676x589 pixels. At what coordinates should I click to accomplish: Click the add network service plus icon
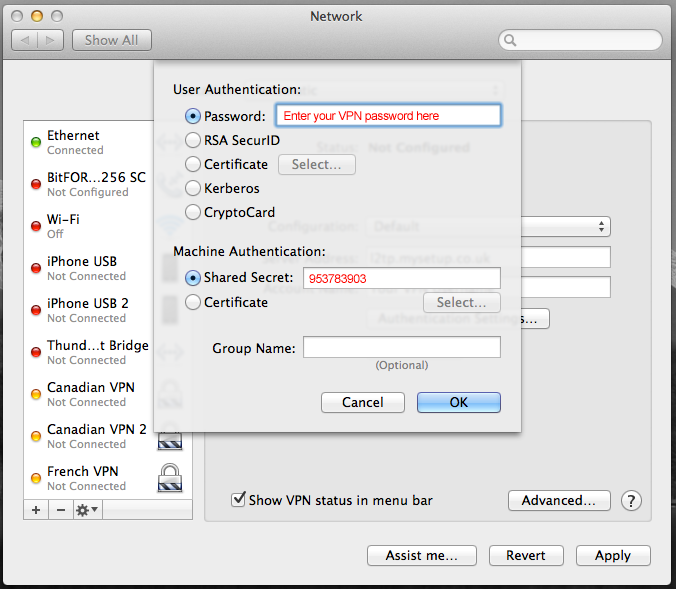36,510
